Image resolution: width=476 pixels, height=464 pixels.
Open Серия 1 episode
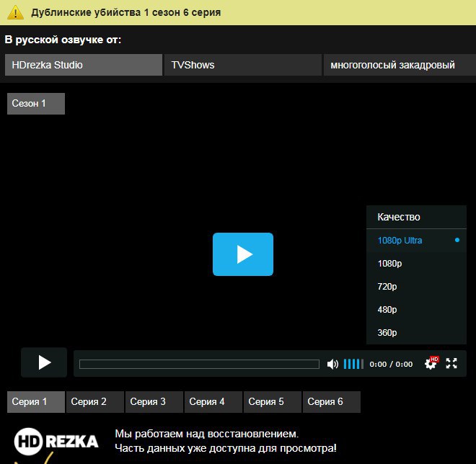click(36, 402)
